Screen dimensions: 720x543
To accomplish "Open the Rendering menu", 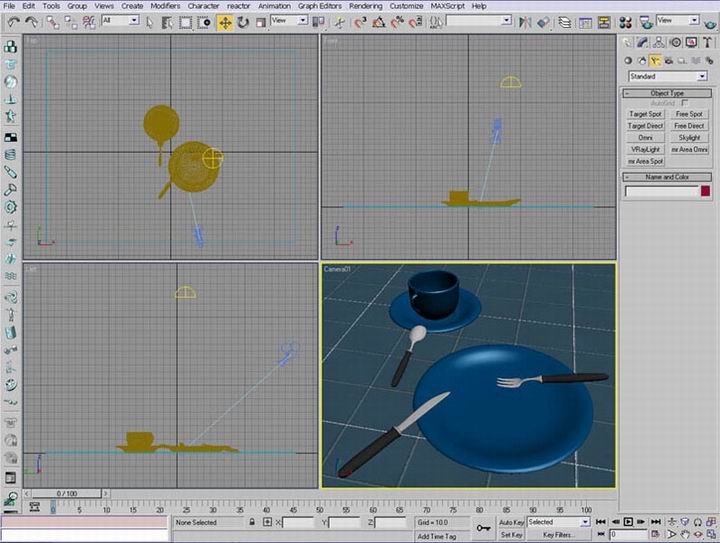I will pyautogui.click(x=366, y=6).
